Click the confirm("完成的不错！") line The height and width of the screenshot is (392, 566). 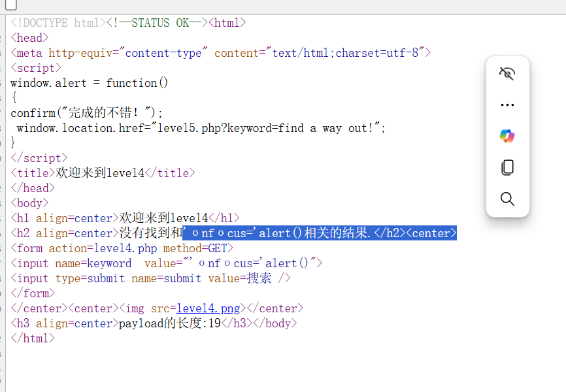pos(87,113)
